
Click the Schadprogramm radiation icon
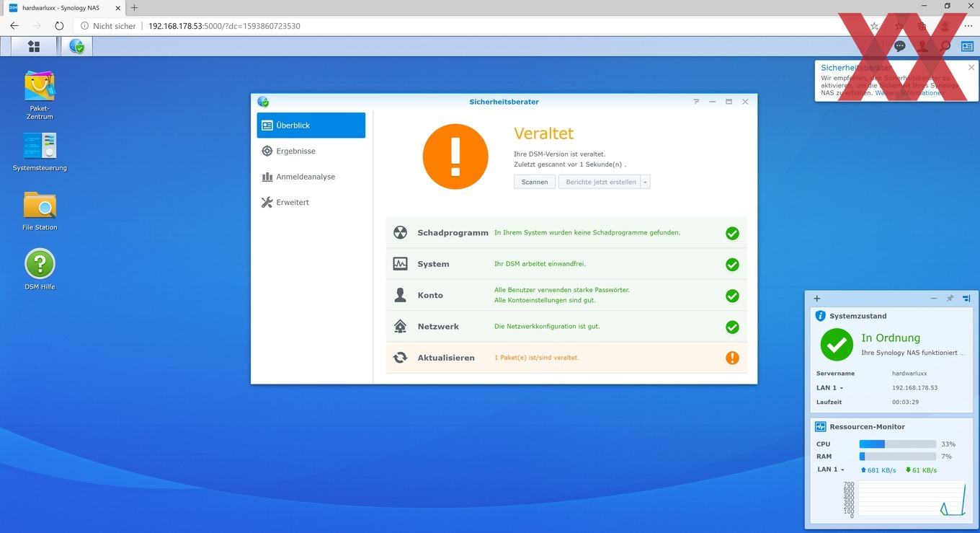(x=400, y=233)
